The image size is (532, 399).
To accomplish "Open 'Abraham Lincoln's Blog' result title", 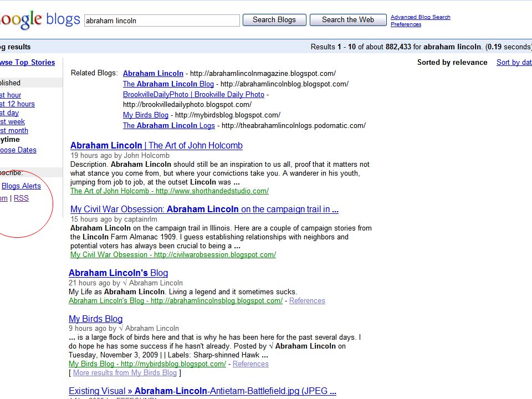I will (x=119, y=273).
